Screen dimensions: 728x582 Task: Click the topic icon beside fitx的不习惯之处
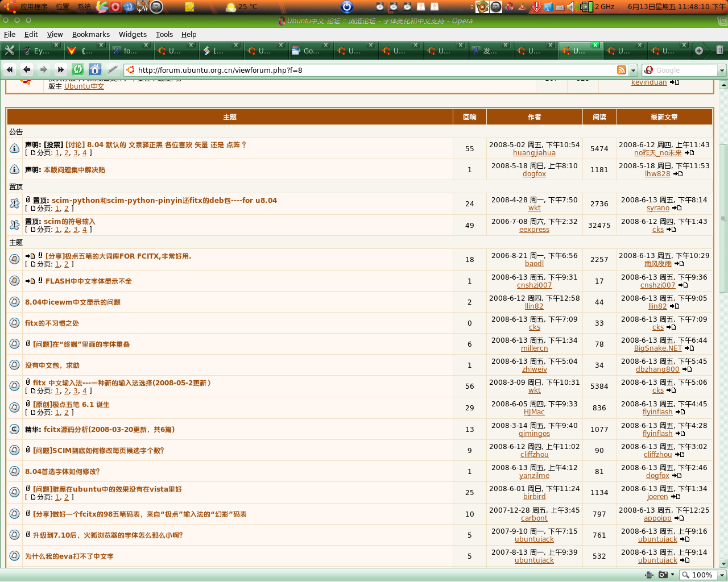pos(15,323)
